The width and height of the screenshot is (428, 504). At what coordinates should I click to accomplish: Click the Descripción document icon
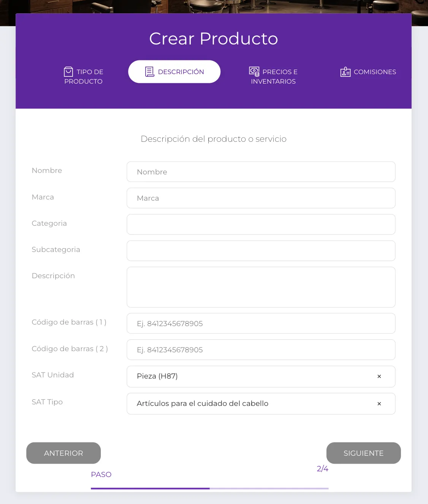click(149, 71)
